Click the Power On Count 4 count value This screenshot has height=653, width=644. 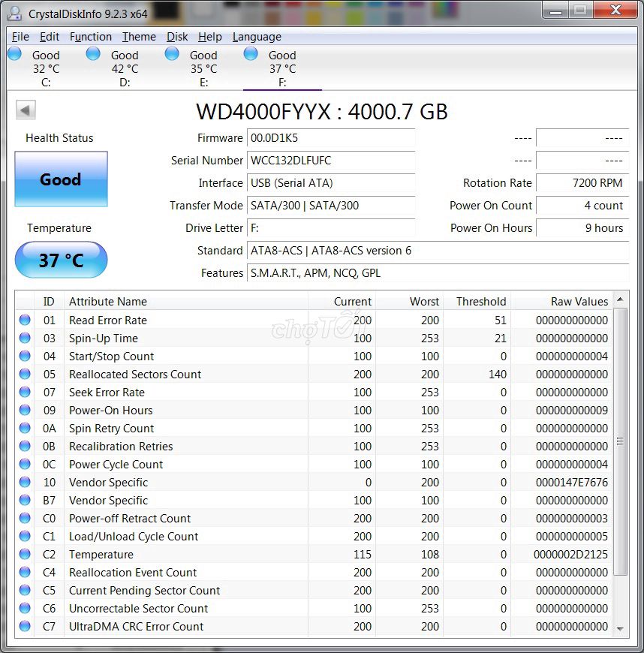582,206
